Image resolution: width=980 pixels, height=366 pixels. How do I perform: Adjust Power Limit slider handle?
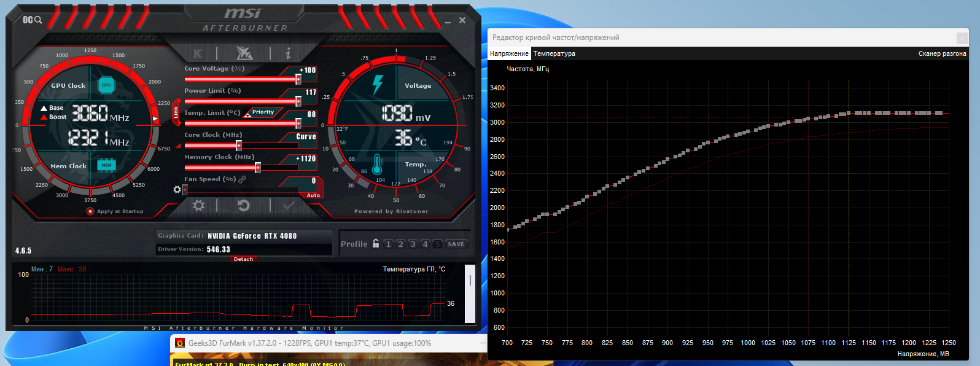coord(298,101)
